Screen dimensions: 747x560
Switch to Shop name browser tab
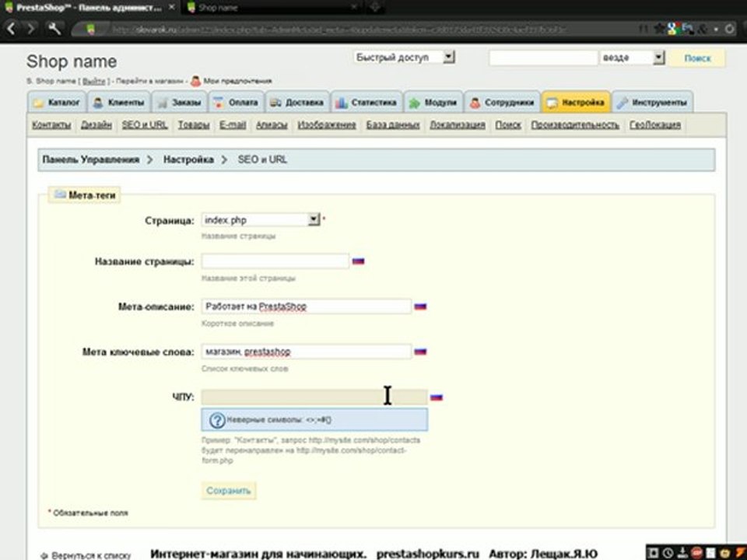pos(272,7)
